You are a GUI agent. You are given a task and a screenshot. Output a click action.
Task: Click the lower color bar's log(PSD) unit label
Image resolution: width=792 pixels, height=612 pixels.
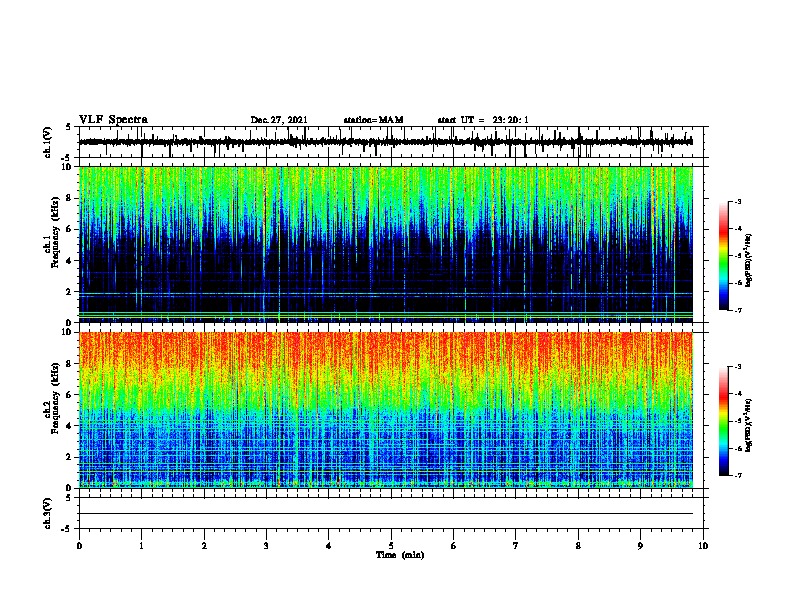(x=748, y=425)
